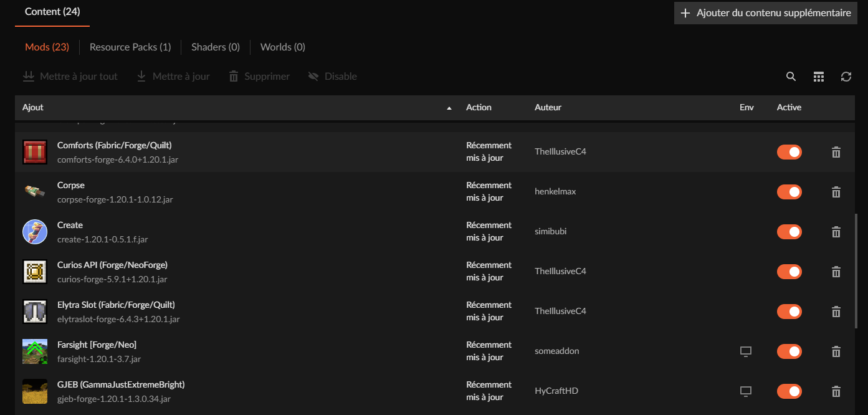Click file name farsight-1.20.1-3.7.jar
Image resolution: width=868 pixels, height=415 pixels.
click(99, 359)
